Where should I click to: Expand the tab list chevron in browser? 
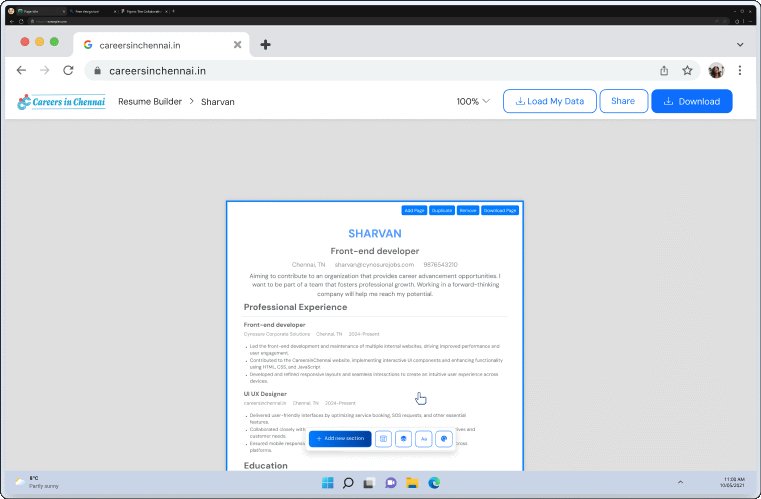[740, 44]
